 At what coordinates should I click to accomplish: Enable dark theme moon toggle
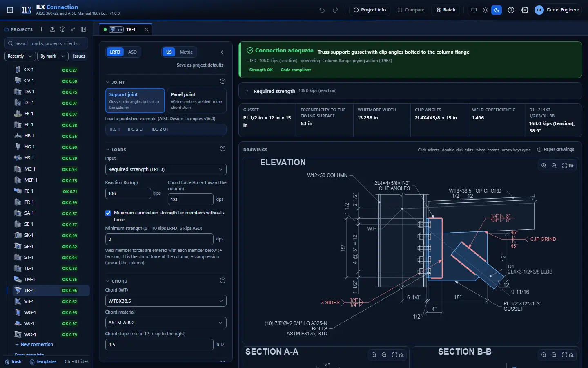[497, 10]
